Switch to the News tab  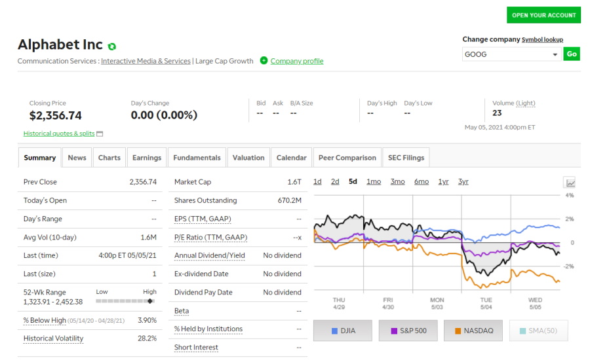click(x=77, y=158)
